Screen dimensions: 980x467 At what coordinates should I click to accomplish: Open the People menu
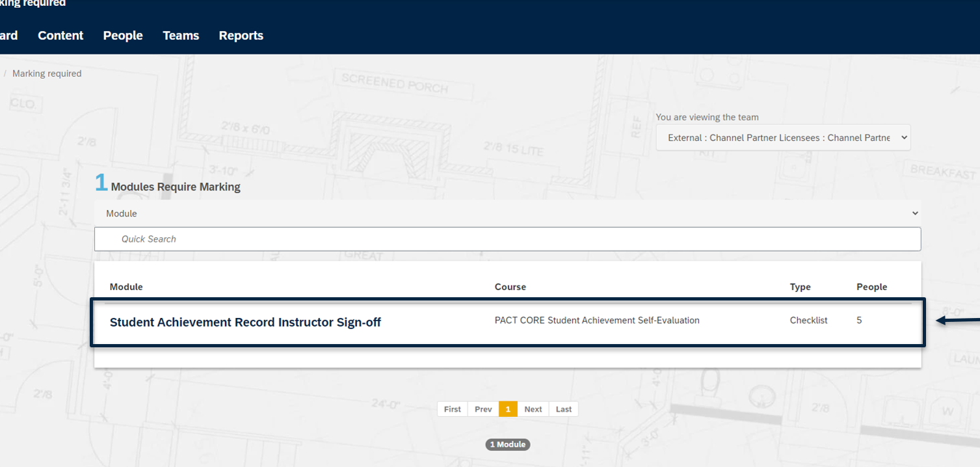coord(123,36)
